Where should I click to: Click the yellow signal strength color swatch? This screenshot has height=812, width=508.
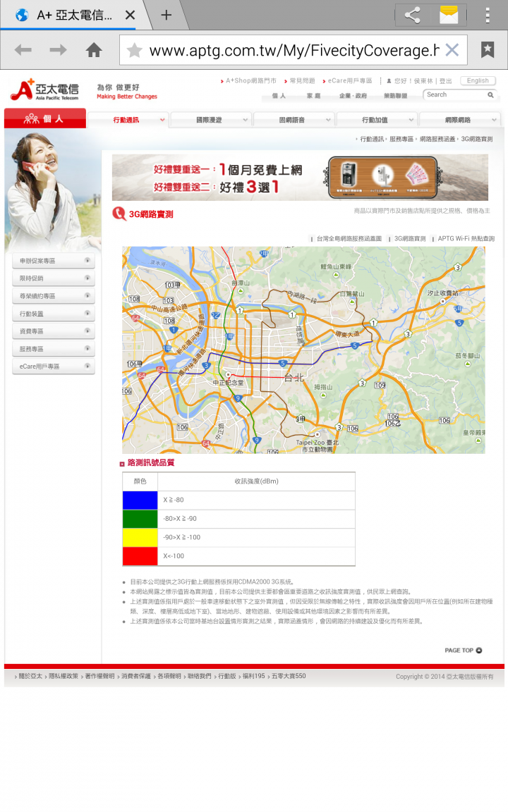click(140, 538)
